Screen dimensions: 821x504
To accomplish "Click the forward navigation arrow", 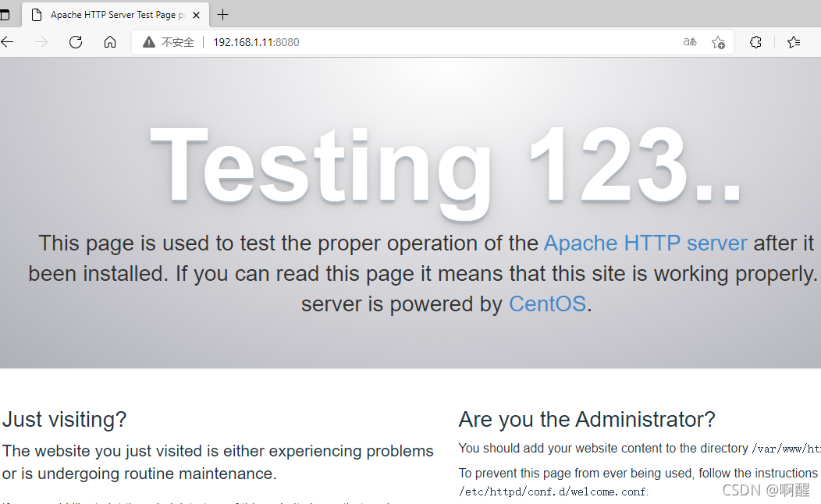I will coord(41,42).
